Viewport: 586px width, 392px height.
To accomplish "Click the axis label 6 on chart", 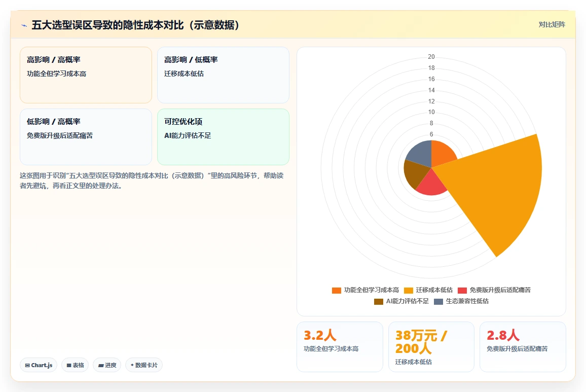I will point(431,134).
